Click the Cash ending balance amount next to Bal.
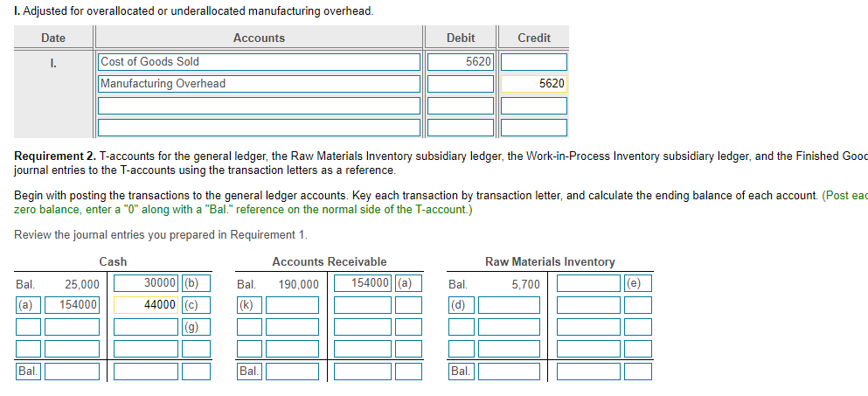The width and height of the screenshot is (868, 396). point(72,371)
